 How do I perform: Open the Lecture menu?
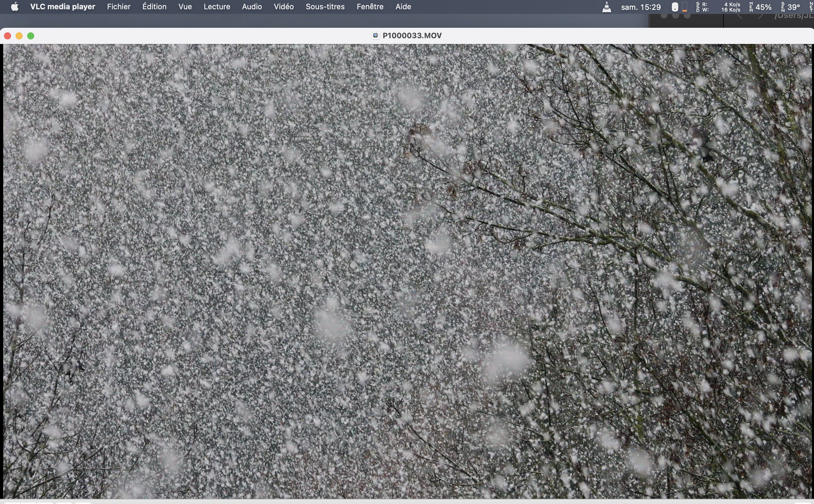(217, 7)
